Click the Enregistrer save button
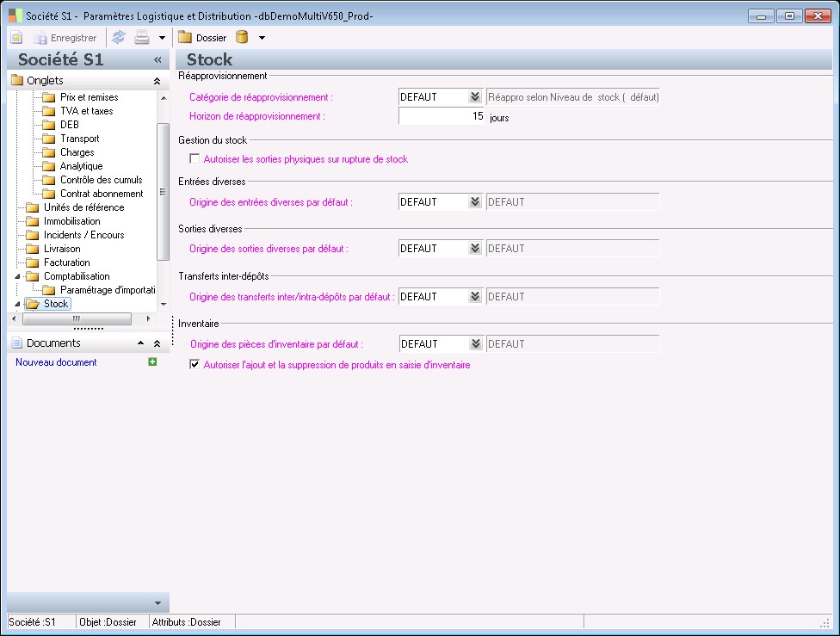This screenshot has width=840, height=636. point(65,38)
